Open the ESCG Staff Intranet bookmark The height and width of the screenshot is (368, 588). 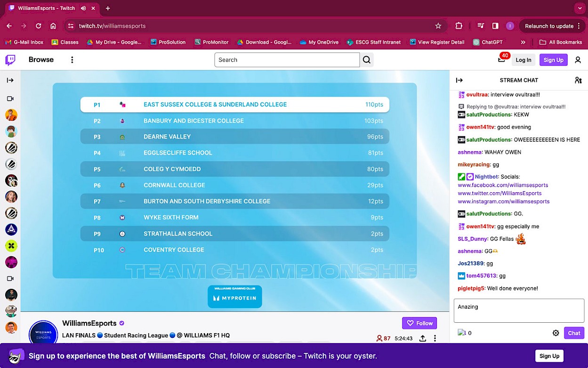tap(374, 42)
